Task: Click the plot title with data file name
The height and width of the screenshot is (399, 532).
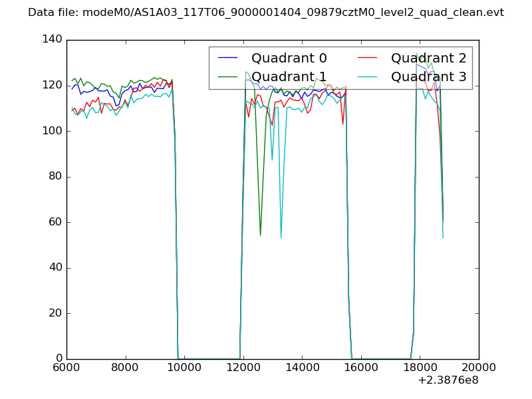Action: (x=266, y=13)
